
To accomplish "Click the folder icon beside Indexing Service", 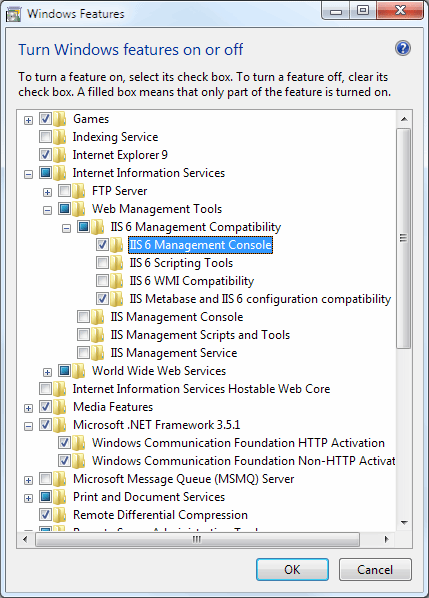I will click(x=59, y=137).
